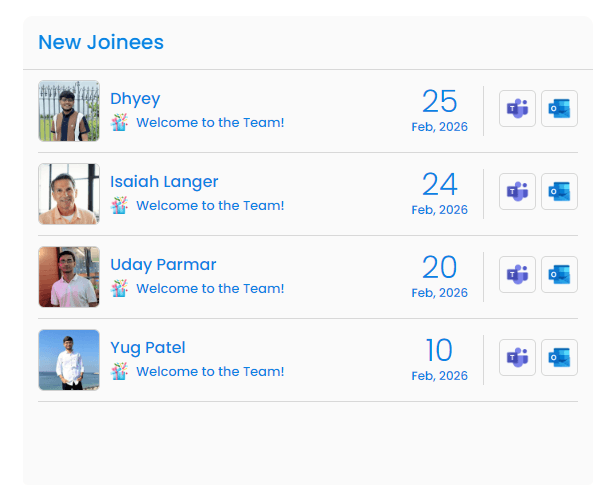Screen dimensions: 602x501
Task: Send Outlook email to Isaiah Langer
Action: pyautogui.click(x=559, y=191)
